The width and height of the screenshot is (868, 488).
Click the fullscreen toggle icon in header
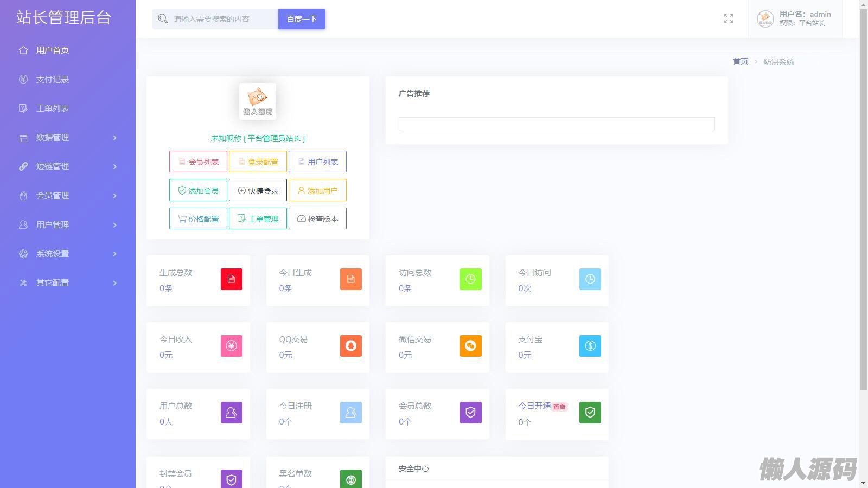click(x=728, y=19)
